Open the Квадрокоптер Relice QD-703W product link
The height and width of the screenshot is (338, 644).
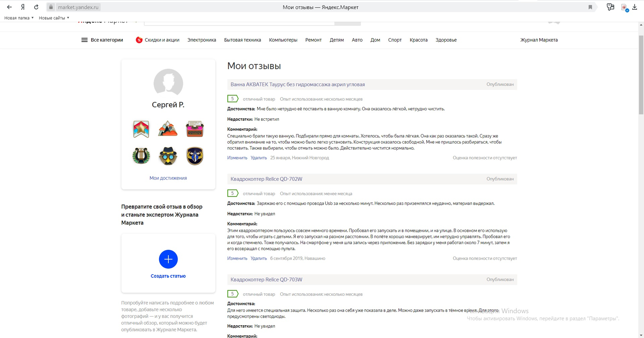266,279
